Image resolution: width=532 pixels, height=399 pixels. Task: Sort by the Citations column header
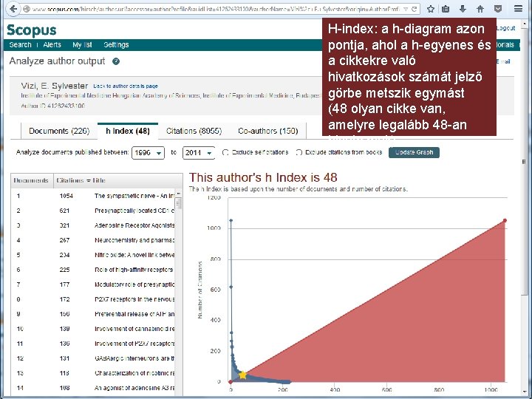(x=70, y=180)
